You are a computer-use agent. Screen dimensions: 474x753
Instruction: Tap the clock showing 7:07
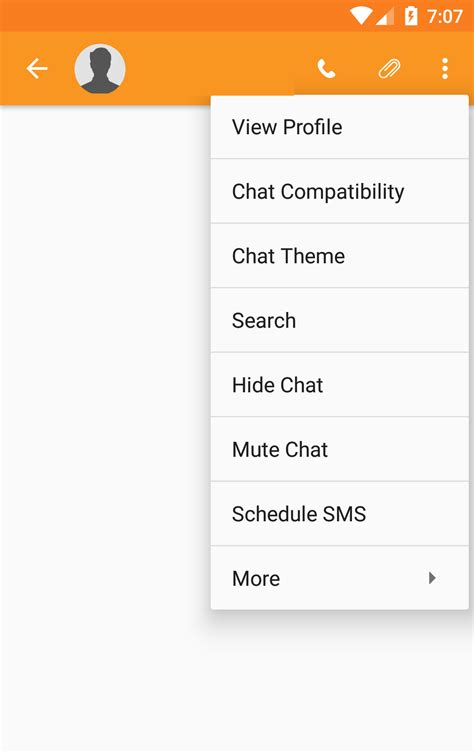pos(444,17)
